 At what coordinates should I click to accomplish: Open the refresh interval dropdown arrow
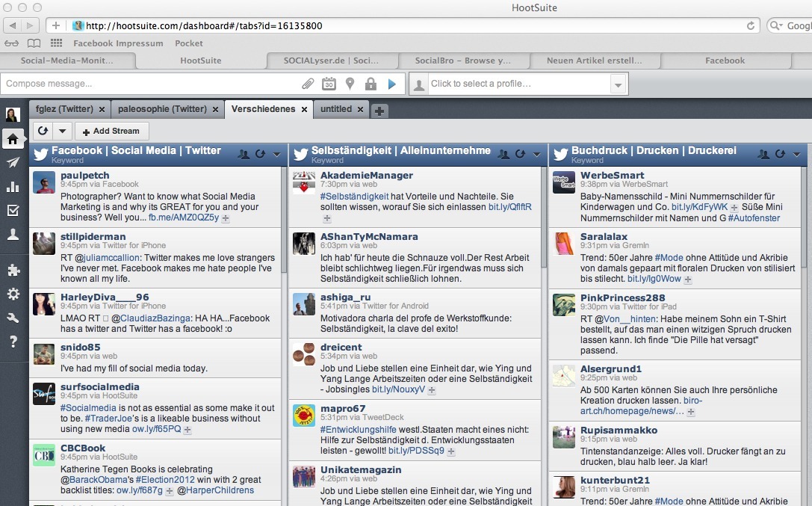[x=63, y=132]
